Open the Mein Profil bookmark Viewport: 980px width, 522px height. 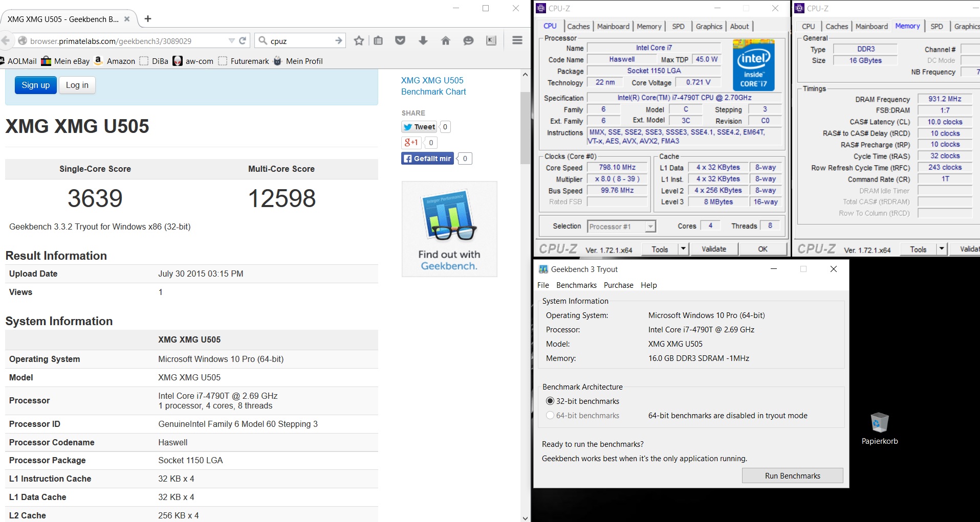(x=298, y=61)
